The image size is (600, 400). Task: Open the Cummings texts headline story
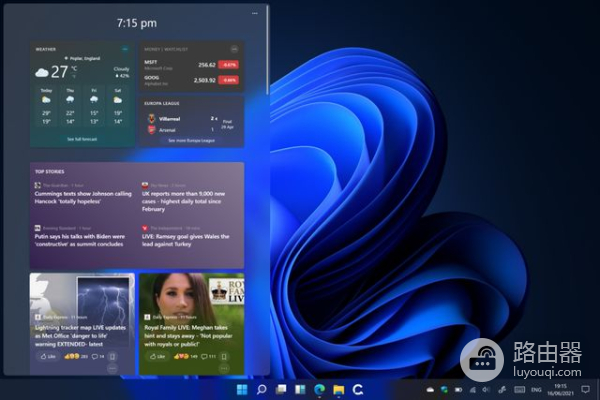coord(82,198)
